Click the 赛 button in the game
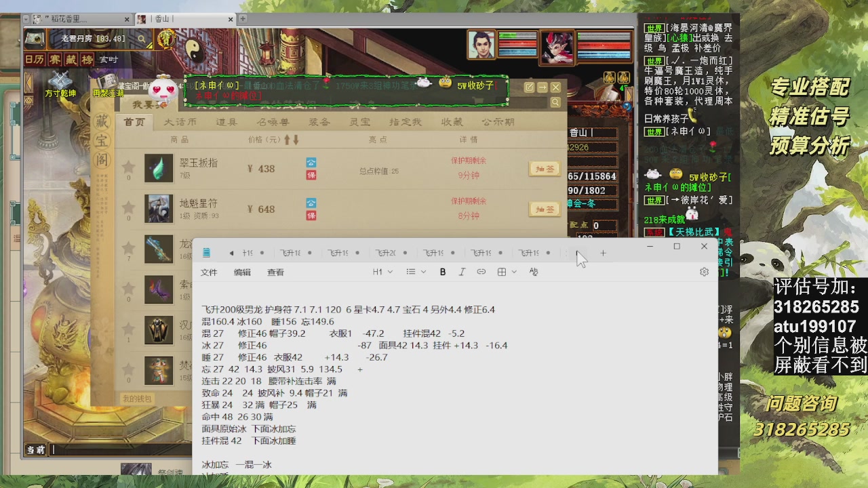The image size is (868, 488). 55,60
